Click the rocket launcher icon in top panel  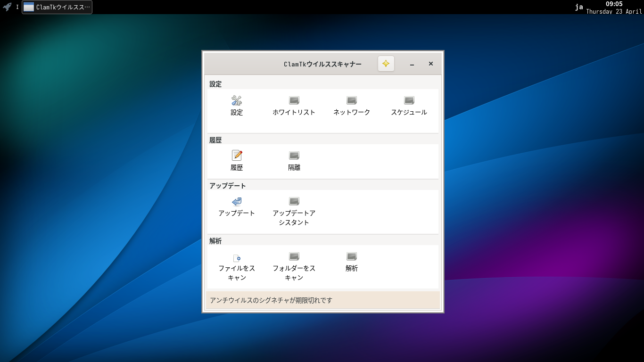[x=7, y=7]
